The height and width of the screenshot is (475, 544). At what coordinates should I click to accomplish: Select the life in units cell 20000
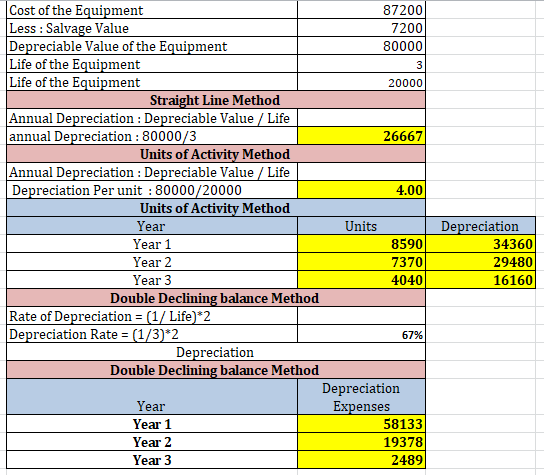(x=361, y=82)
